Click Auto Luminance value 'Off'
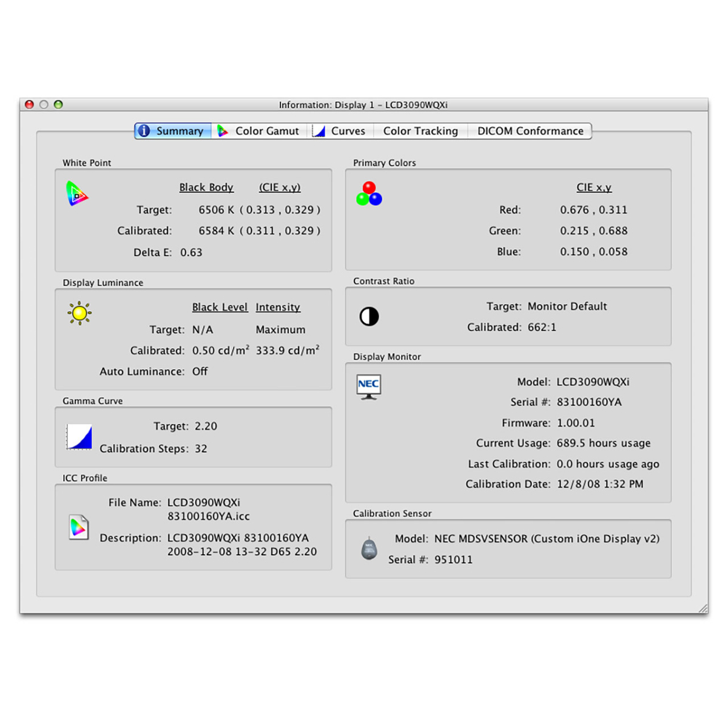The height and width of the screenshot is (728, 728). pos(200,371)
